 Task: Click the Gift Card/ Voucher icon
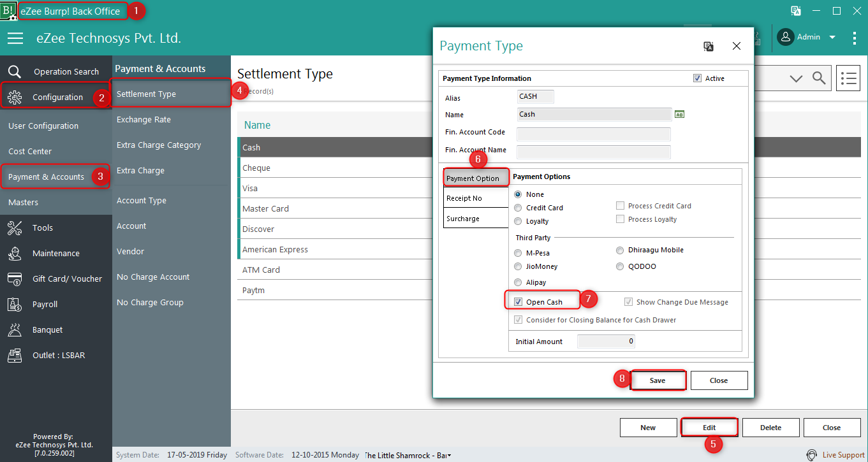click(15, 278)
